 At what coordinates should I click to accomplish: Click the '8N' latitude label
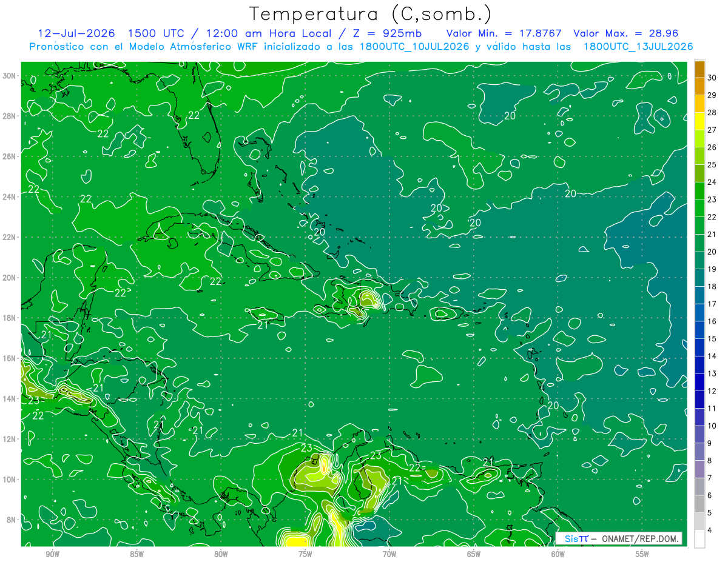tap(12, 520)
